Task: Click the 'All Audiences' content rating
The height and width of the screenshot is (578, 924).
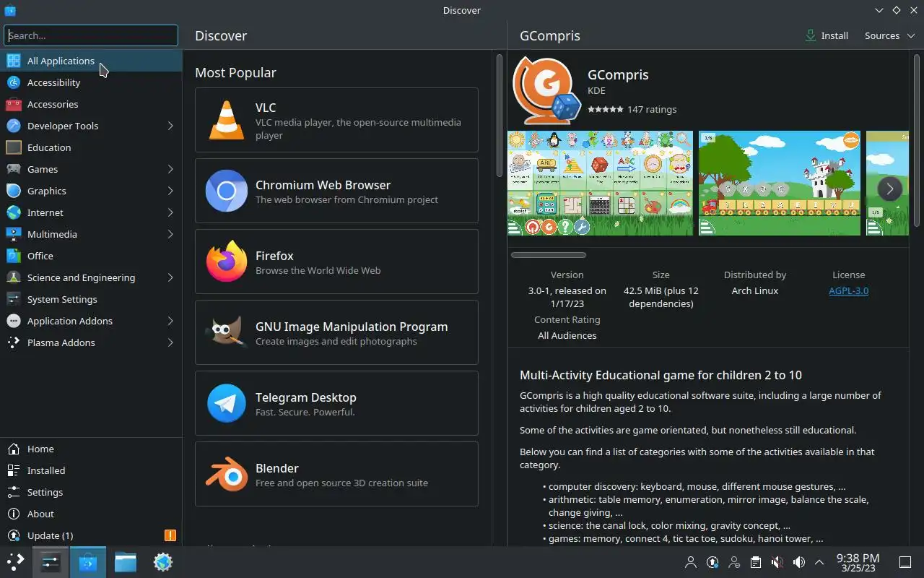Action: (x=567, y=335)
